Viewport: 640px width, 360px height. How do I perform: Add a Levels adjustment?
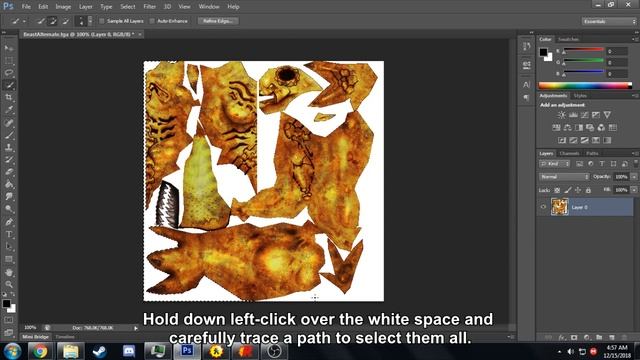[x=573, y=115]
